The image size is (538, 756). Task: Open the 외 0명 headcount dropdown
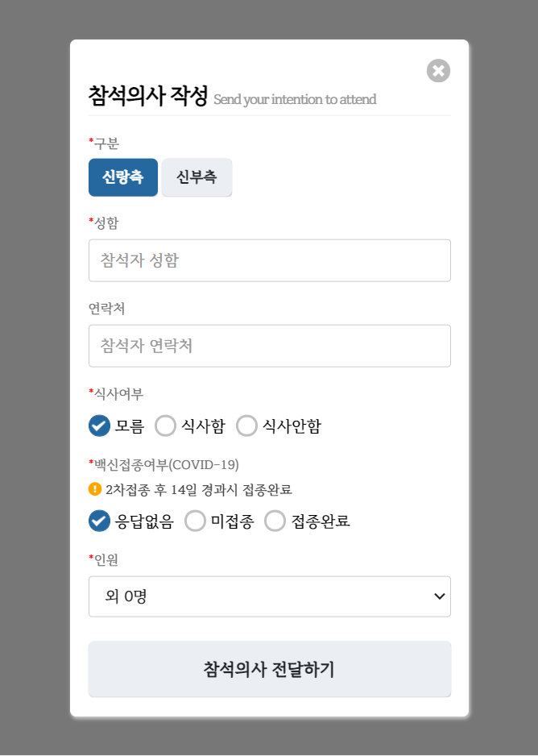[269, 596]
